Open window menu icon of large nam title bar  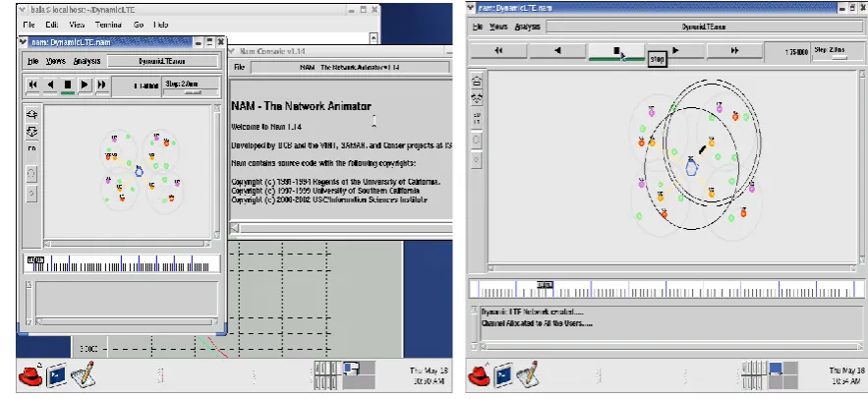click(471, 8)
